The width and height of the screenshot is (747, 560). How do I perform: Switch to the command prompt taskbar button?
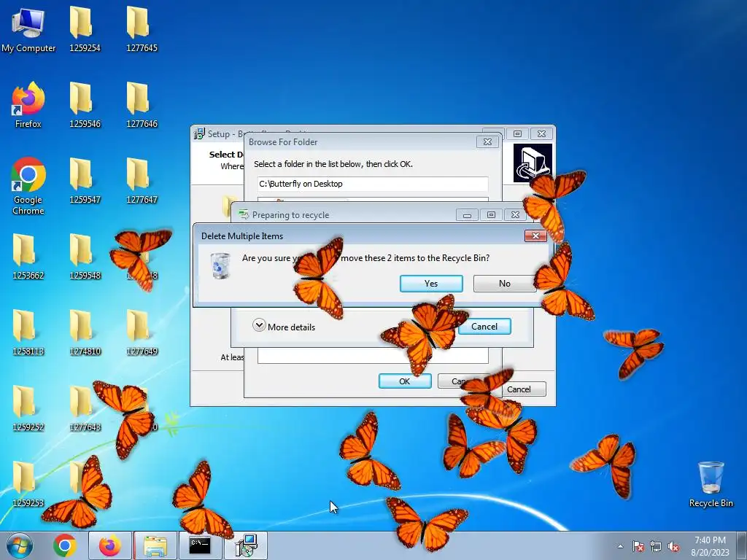coord(200,545)
